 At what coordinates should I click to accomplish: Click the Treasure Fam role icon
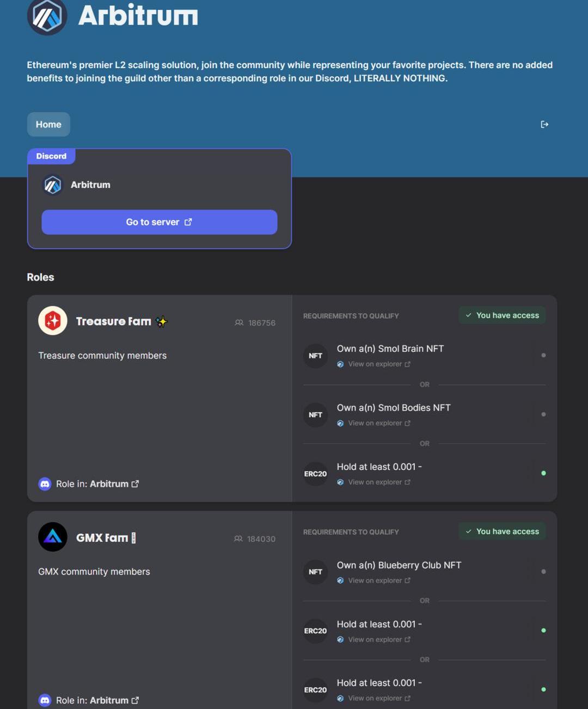pos(53,321)
